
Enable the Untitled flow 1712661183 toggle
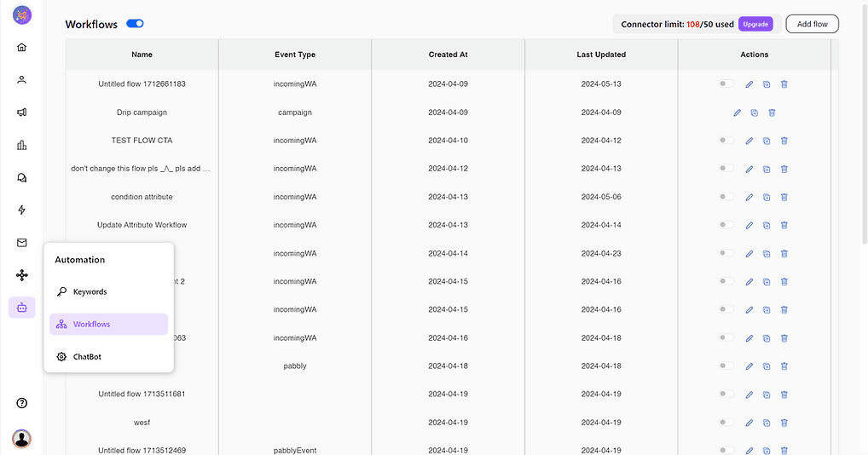coord(726,84)
